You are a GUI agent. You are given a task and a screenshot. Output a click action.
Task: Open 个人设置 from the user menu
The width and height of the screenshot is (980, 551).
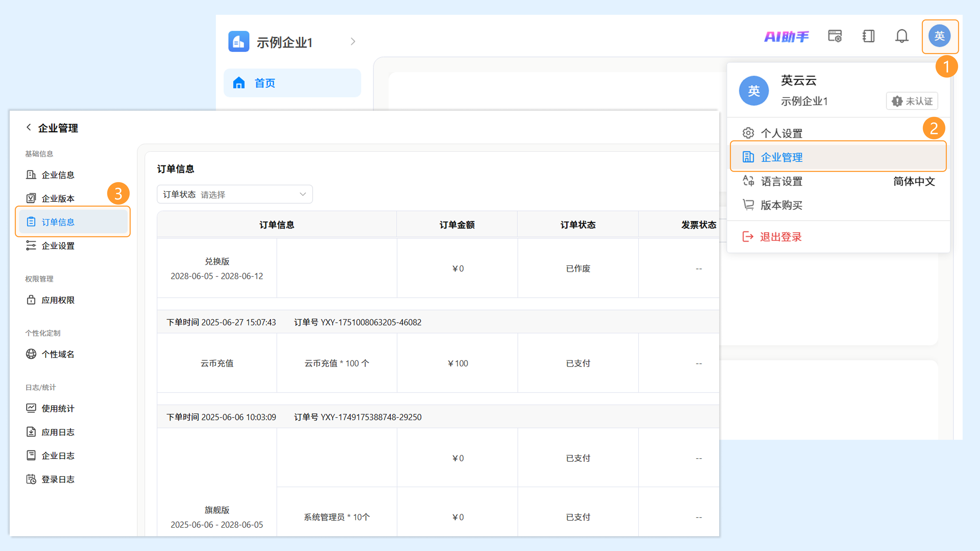pos(838,133)
